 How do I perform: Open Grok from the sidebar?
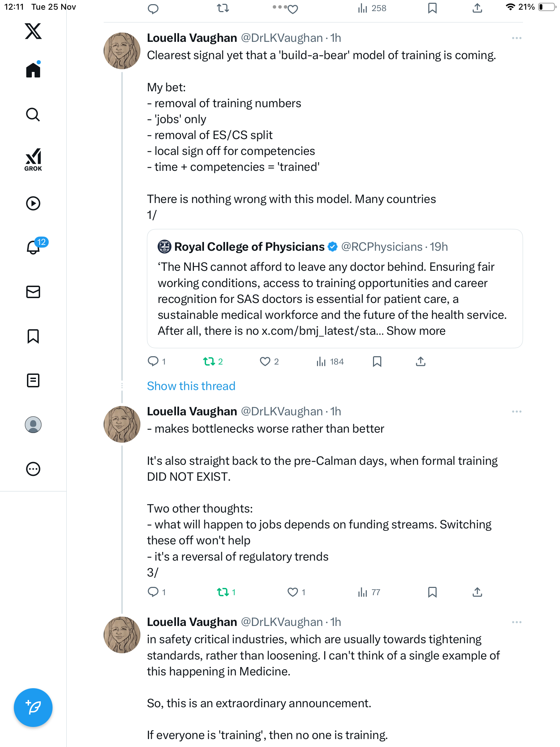(x=33, y=160)
